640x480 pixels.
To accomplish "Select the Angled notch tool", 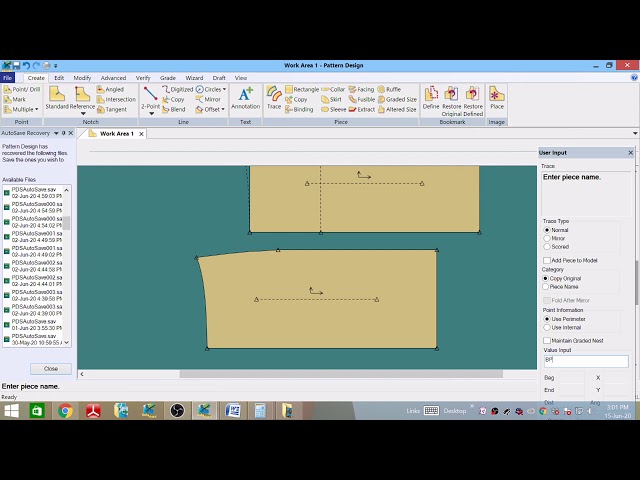I will (110, 89).
